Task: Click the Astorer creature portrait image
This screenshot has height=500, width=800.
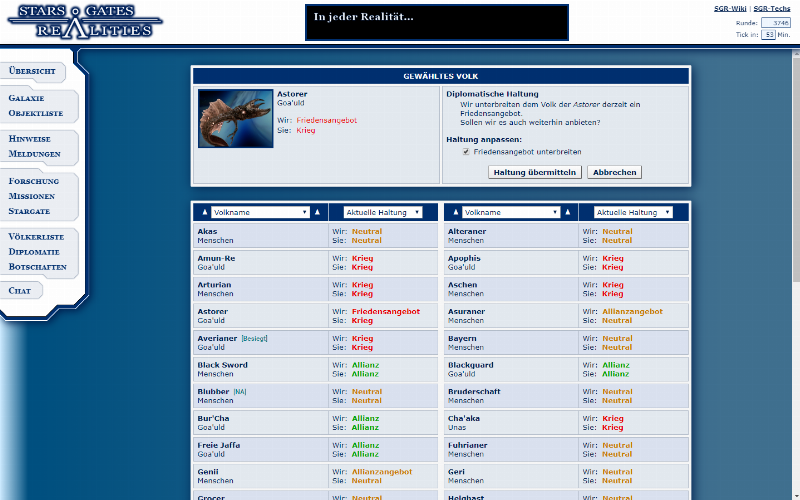Action: coord(235,119)
